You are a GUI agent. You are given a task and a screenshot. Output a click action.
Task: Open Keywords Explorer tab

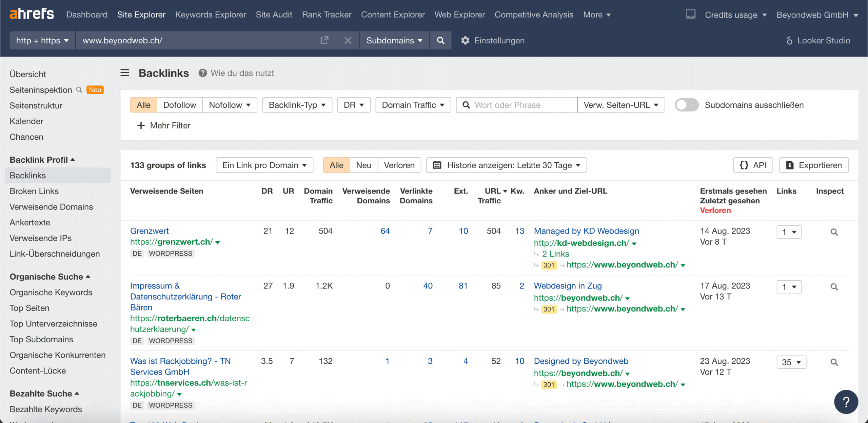point(211,15)
